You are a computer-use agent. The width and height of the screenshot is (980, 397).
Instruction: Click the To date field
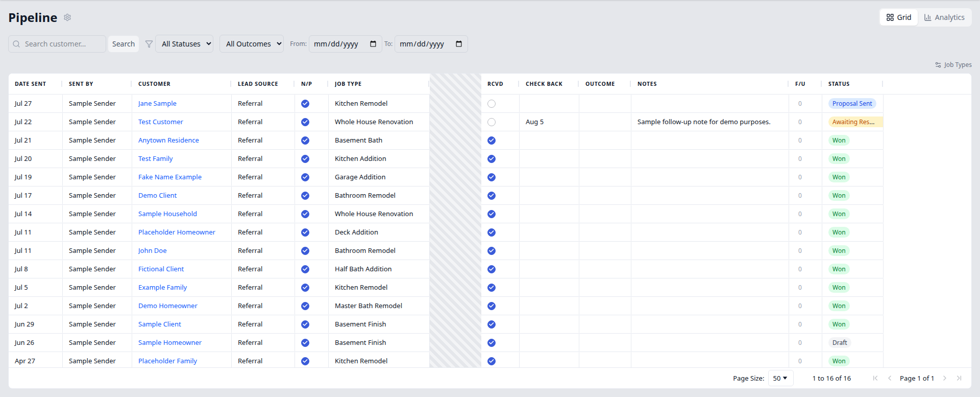(431, 44)
